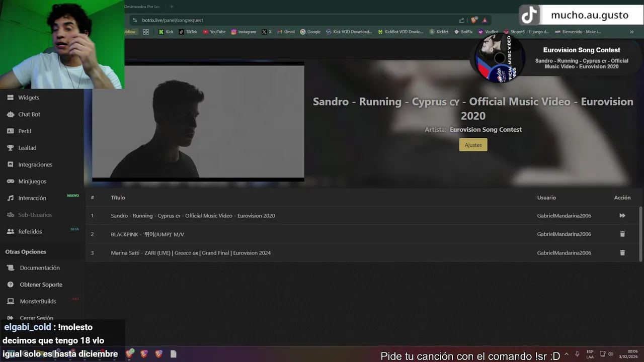Screen dimensions: 644x362
Task: Click the apps grid icon in bookmarks bar
Action: point(146,32)
